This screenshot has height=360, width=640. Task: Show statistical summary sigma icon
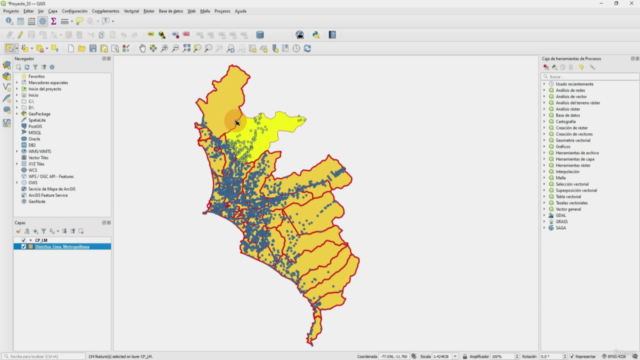(53, 21)
